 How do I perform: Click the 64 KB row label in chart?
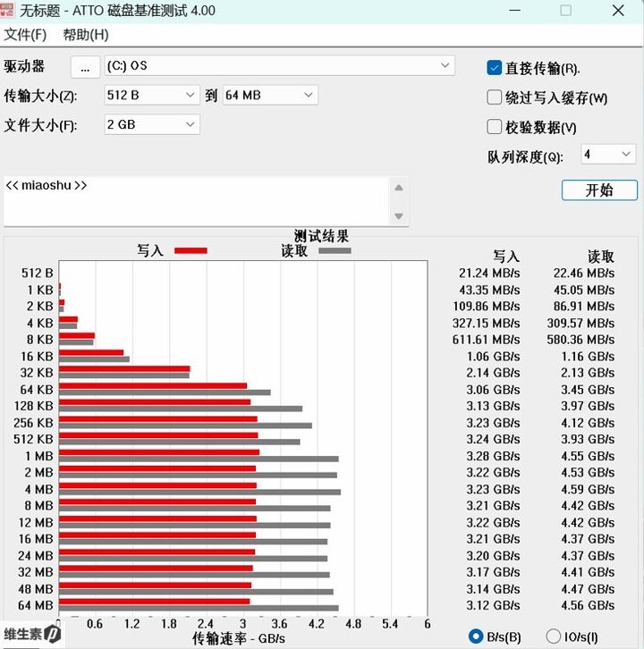pyautogui.click(x=37, y=390)
